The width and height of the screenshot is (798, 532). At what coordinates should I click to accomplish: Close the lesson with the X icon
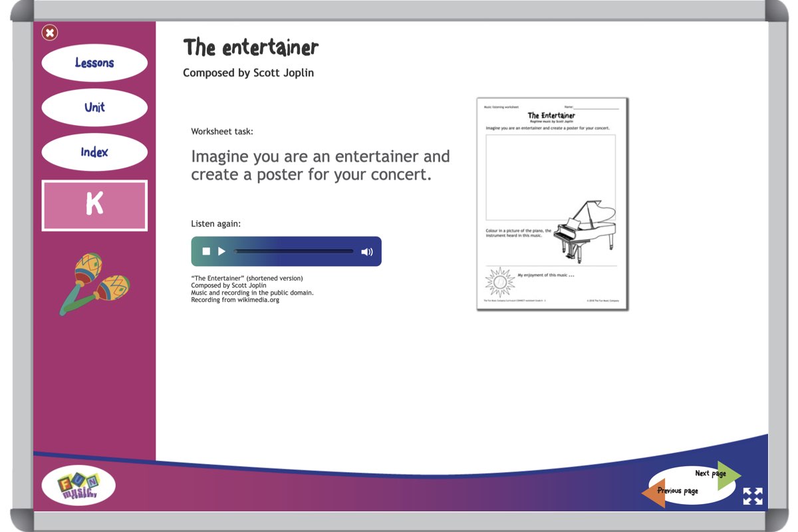pyautogui.click(x=50, y=33)
